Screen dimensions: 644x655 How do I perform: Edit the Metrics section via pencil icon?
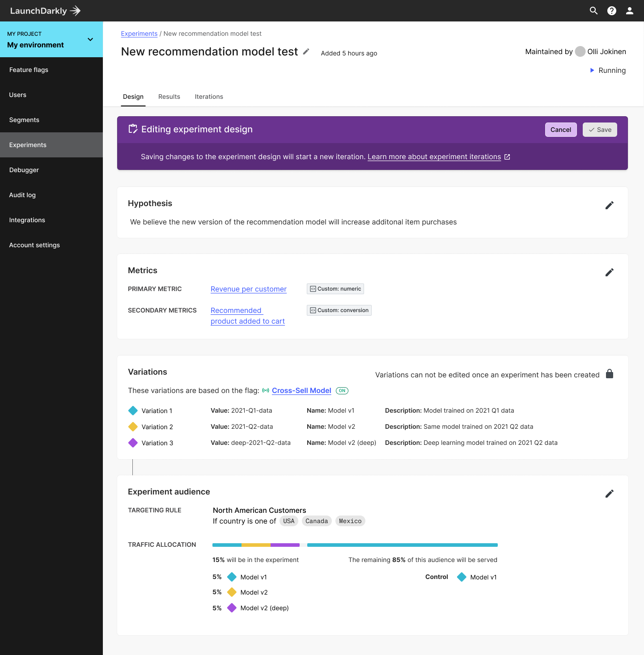(609, 272)
